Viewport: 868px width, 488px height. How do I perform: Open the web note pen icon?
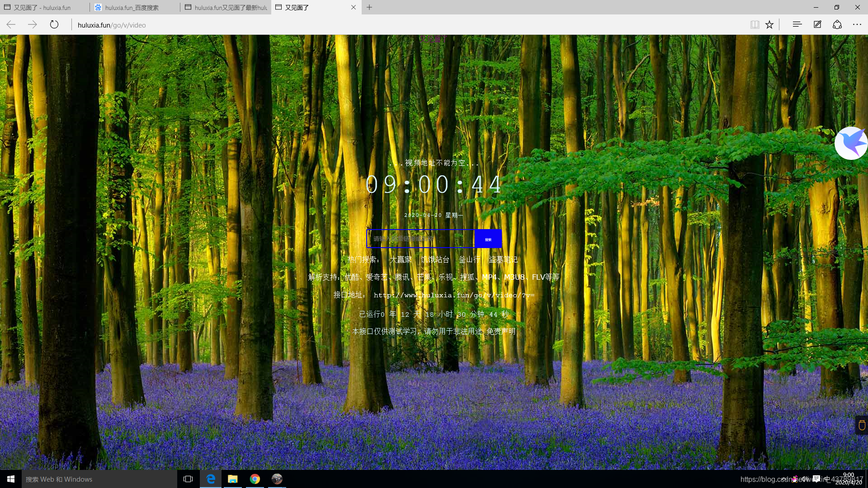(x=817, y=25)
